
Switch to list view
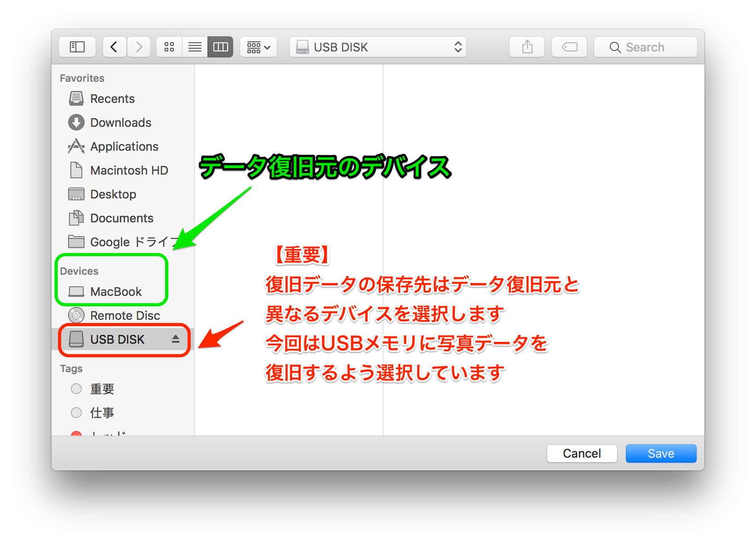(195, 47)
